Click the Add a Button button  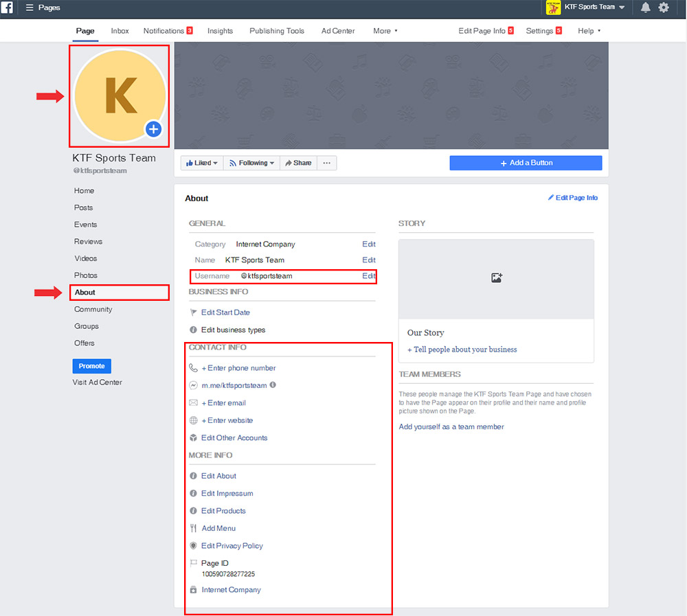(526, 163)
